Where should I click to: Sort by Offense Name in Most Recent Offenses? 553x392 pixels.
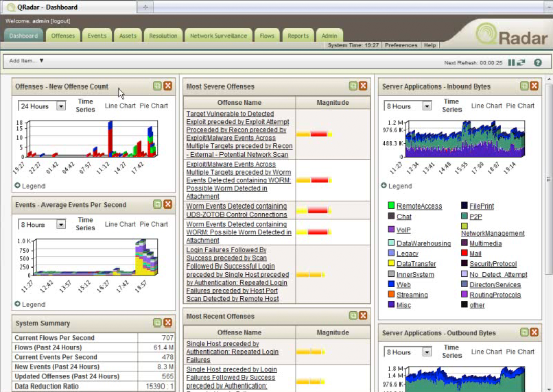pos(239,332)
